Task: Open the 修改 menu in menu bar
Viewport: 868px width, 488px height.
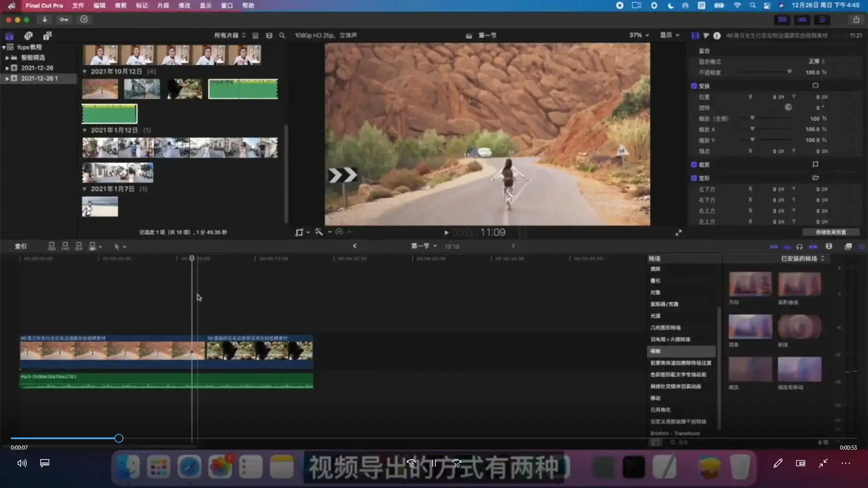Action: pos(184,5)
